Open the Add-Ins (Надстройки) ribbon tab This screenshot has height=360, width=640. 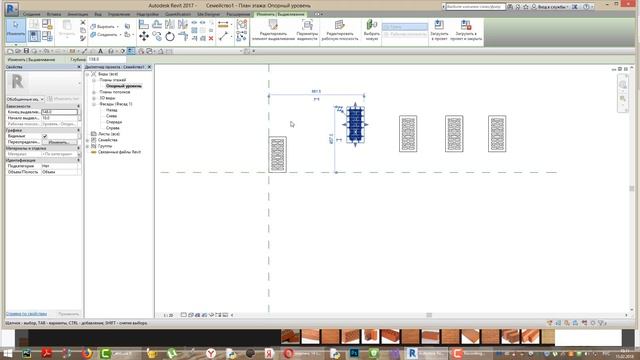147,14
